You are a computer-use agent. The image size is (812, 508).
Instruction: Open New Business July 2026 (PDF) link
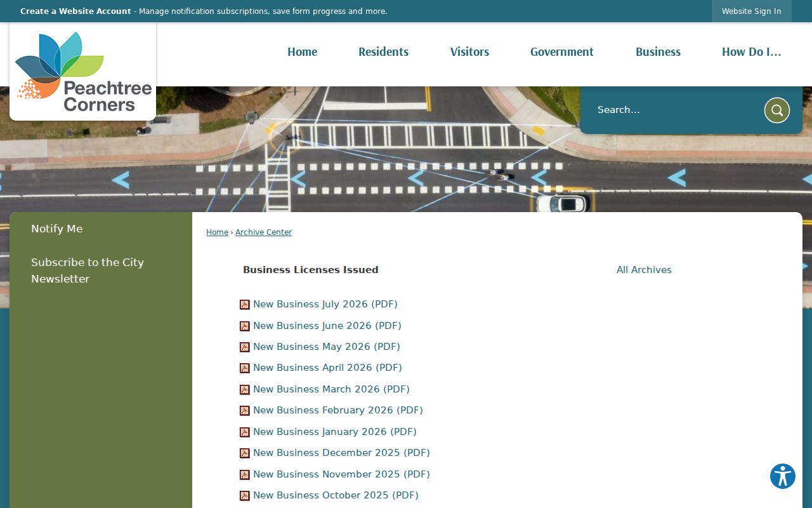click(x=325, y=304)
